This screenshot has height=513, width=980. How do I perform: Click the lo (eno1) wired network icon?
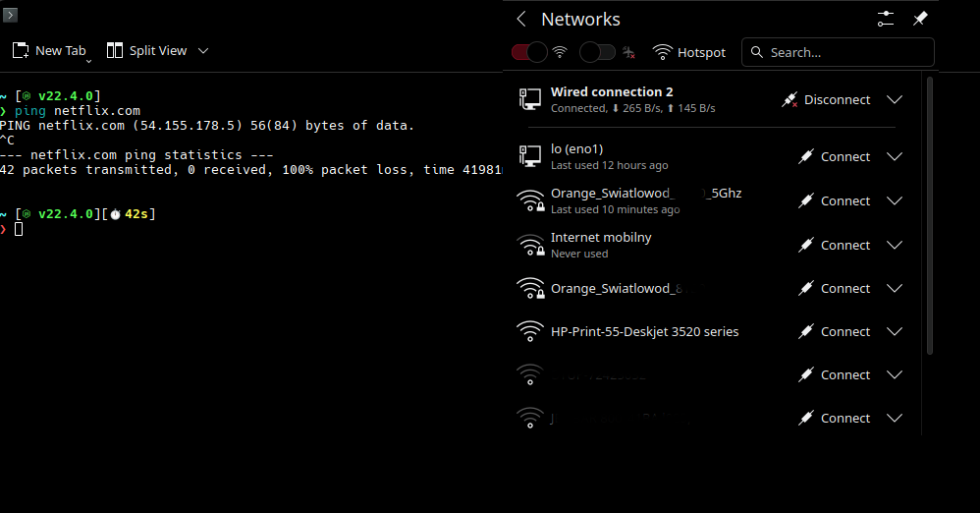(x=530, y=156)
